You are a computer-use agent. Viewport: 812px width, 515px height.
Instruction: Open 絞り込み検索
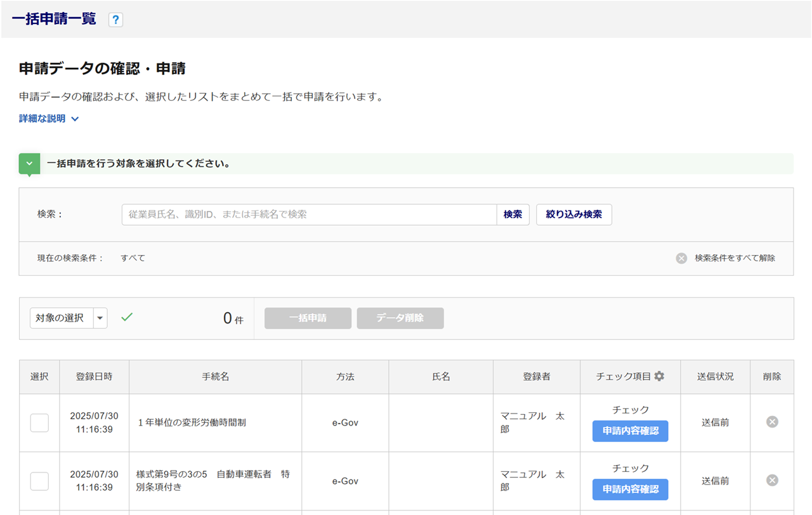pos(574,214)
